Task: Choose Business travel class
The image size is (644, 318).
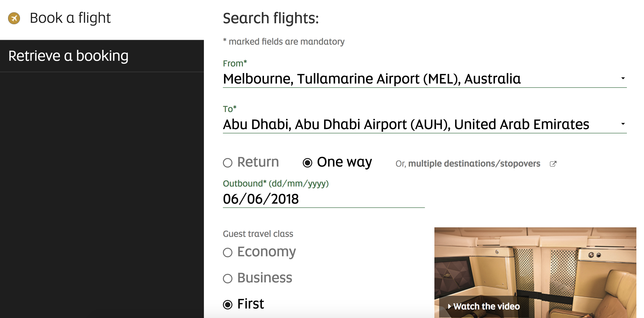Action: point(227,278)
